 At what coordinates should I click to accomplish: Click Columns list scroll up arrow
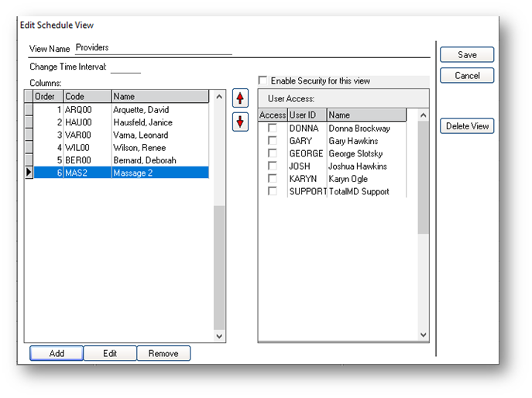click(x=219, y=97)
